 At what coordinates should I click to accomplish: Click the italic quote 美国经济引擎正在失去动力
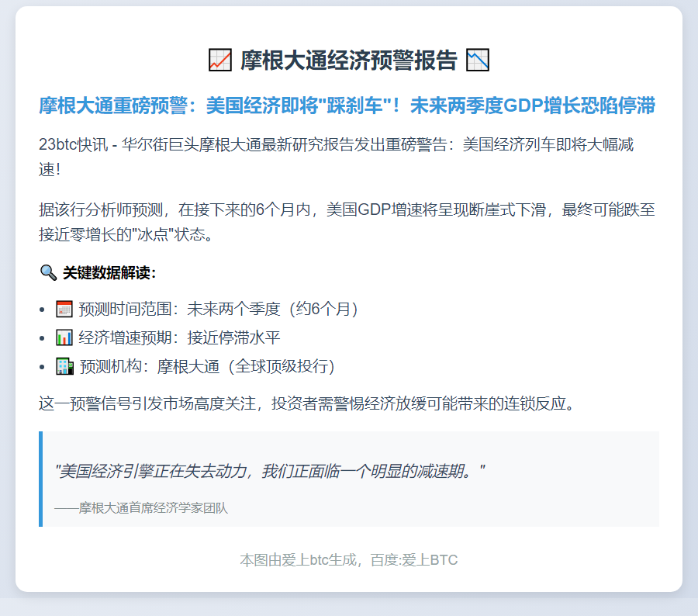click(270, 471)
